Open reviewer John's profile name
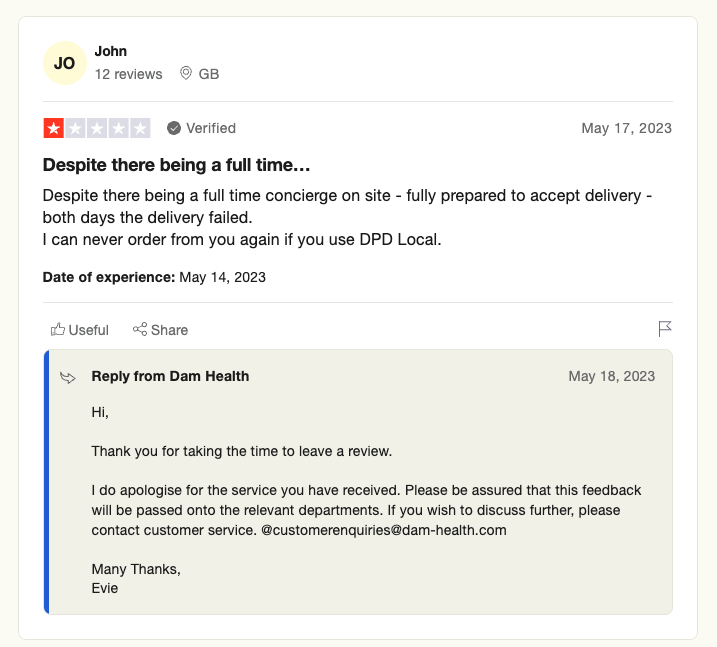Image resolution: width=717 pixels, height=647 pixels. click(x=111, y=51)
